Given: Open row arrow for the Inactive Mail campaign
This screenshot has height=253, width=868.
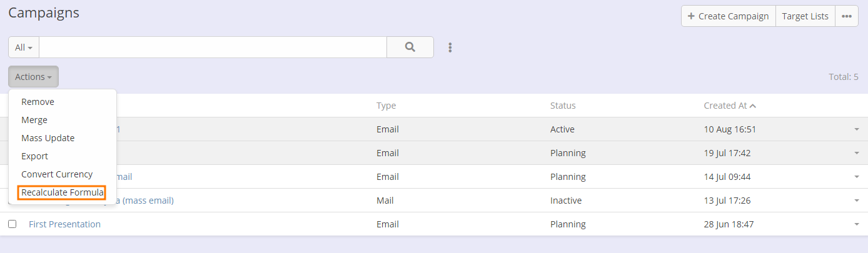Looking at the screenshot, I should click(x=857, y=201).
